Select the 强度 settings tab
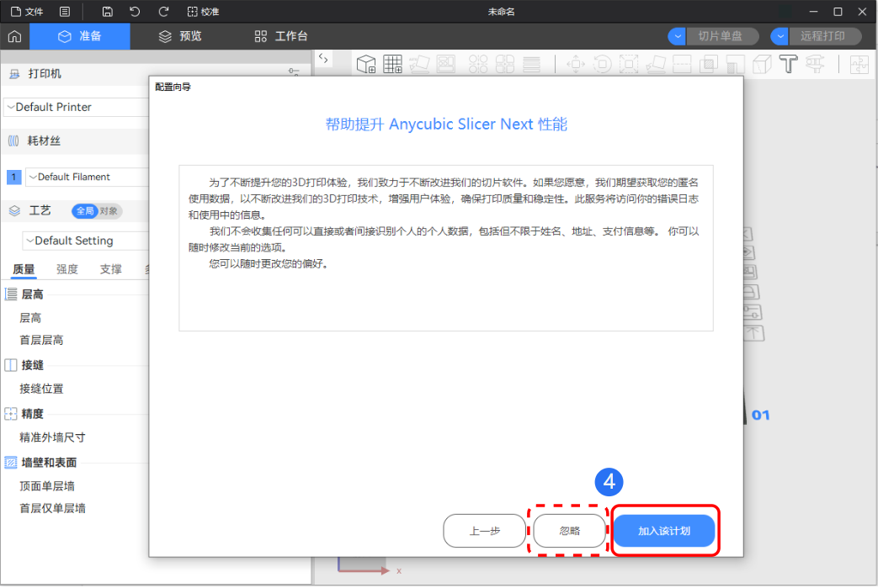 (x=67, y=269)
